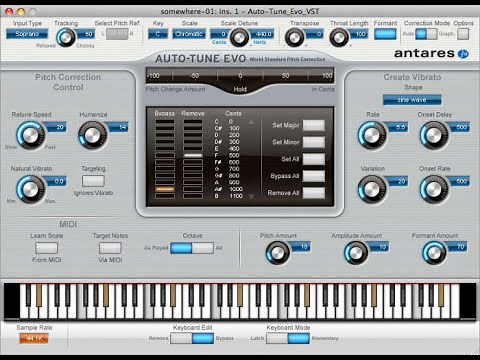This screenshot has width=480, height=360.
Task: Switch Correction Mode Auto/Graph toggle
Action: pos(426,34)
